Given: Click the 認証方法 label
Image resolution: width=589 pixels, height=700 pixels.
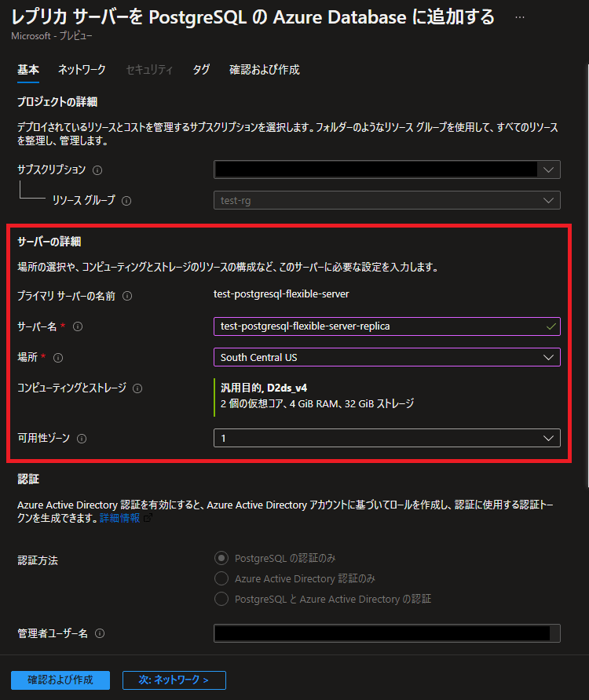Looking at the screenshot, I should coord(38,560).
